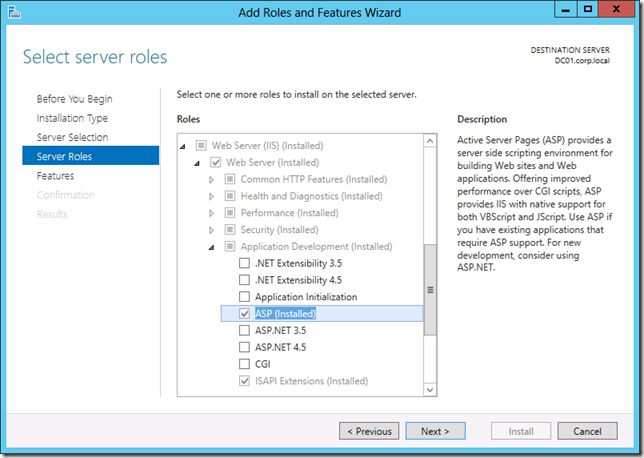Open the Installation Type step

[72, 118]
